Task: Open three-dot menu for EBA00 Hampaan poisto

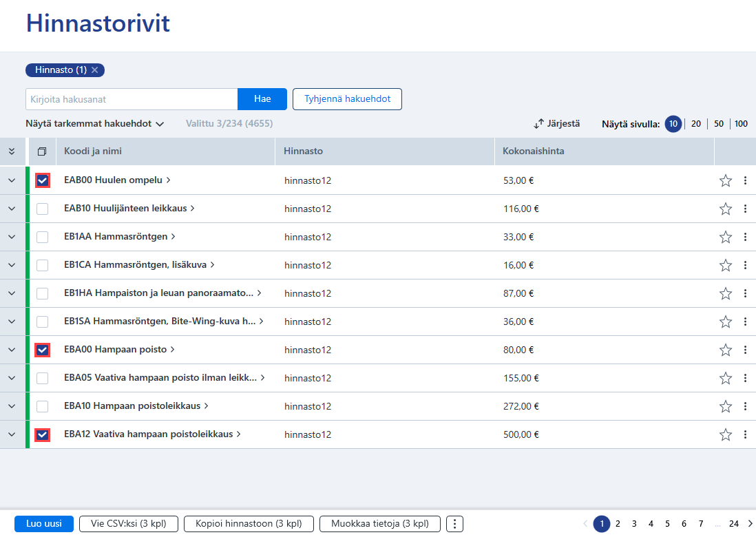Action: 746,350
